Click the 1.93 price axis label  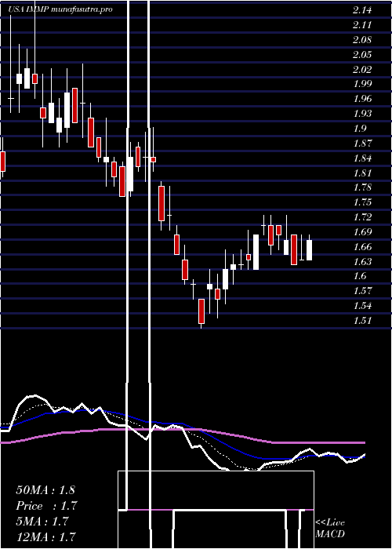pyautogui.click(x=362, y=114)
